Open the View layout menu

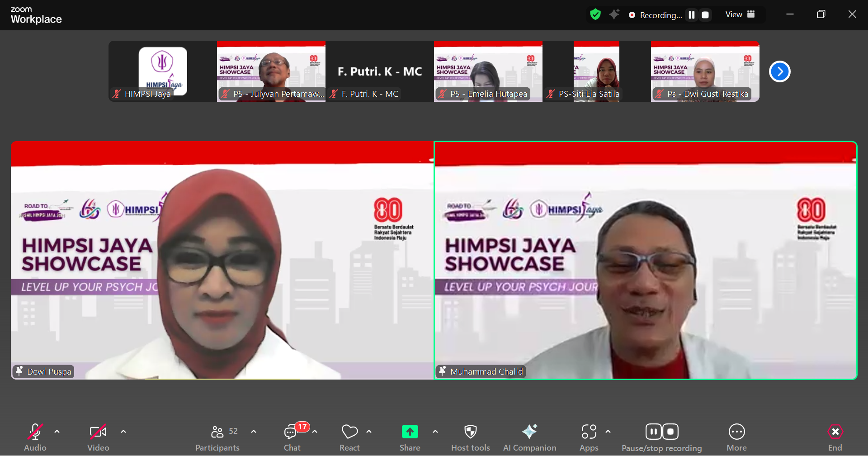click(x=740, y=14)
